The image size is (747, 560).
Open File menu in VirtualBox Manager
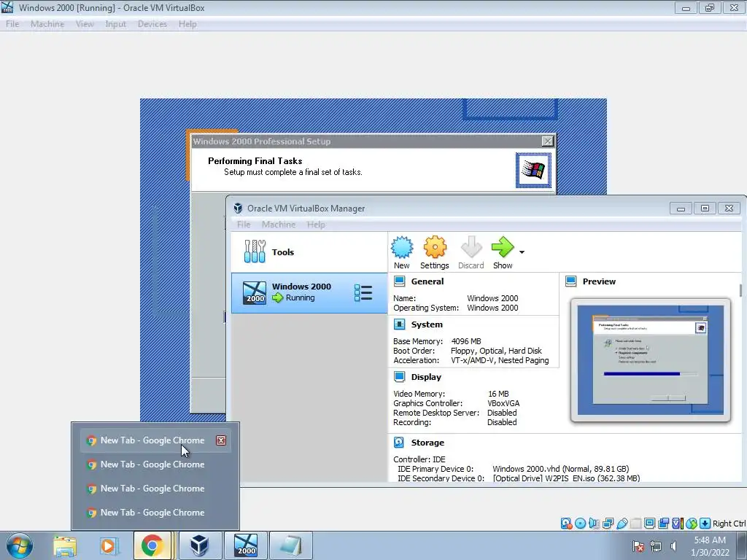pyautogui.click(x=244, y=225)
